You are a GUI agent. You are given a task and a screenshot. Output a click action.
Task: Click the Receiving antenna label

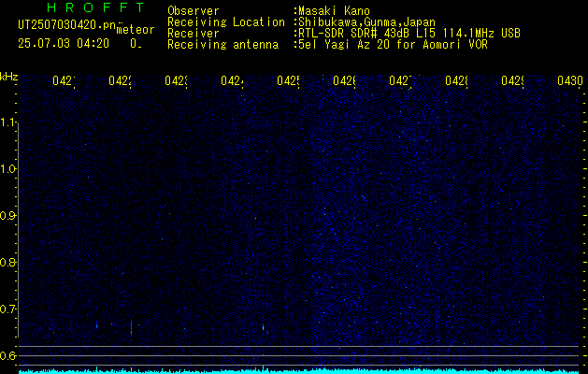(x=223, y=45)
